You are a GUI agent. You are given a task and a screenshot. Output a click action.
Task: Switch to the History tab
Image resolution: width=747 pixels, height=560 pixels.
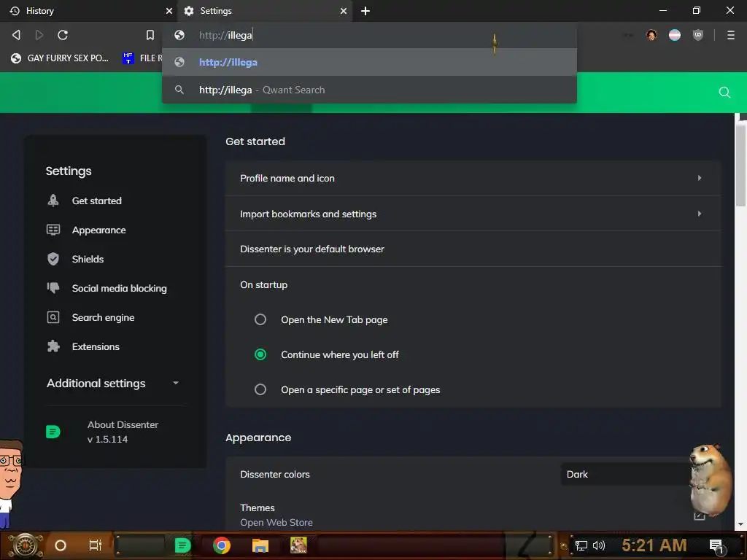[x=88, y=10]
